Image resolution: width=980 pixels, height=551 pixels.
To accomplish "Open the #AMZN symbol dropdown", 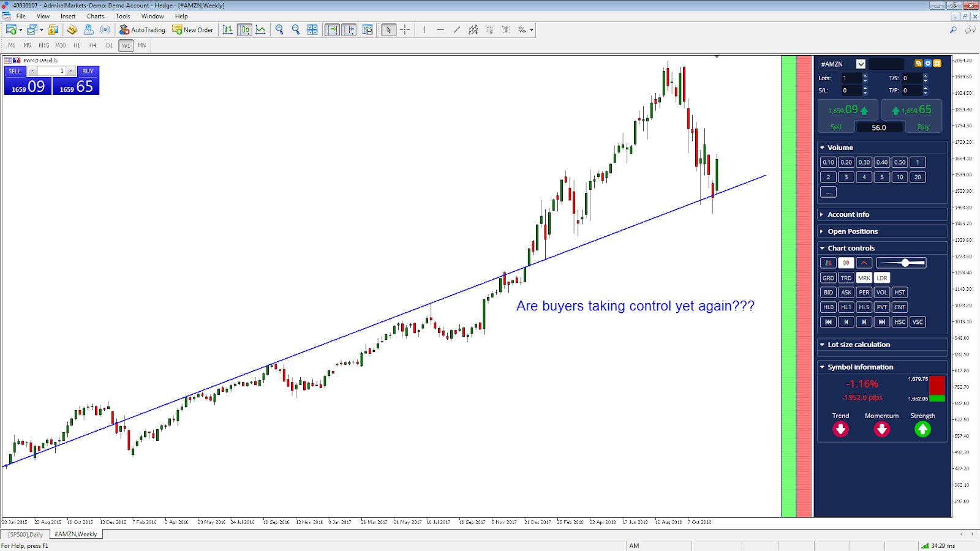I will [x=861, y=64].
